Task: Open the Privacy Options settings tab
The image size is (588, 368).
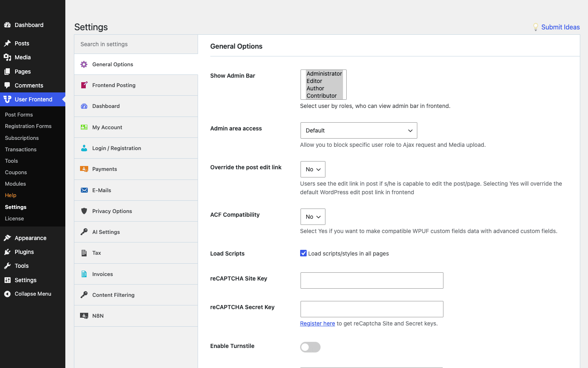Action: [136, 211]
